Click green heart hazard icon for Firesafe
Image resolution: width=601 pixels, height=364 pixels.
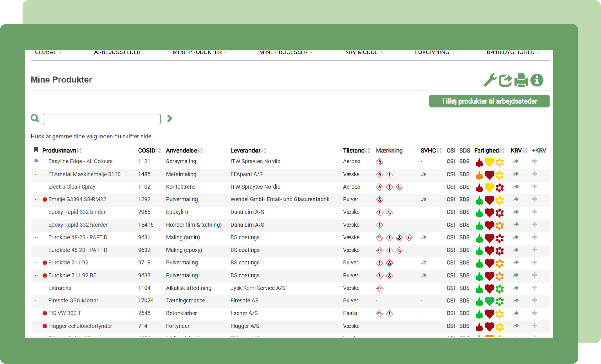[x=489, y=301]
